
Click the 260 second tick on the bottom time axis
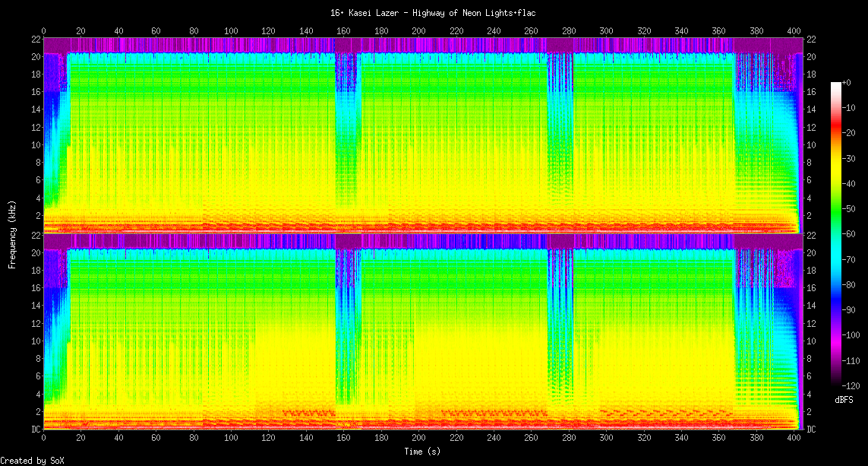pyautogui.click(x=531, y=438)
